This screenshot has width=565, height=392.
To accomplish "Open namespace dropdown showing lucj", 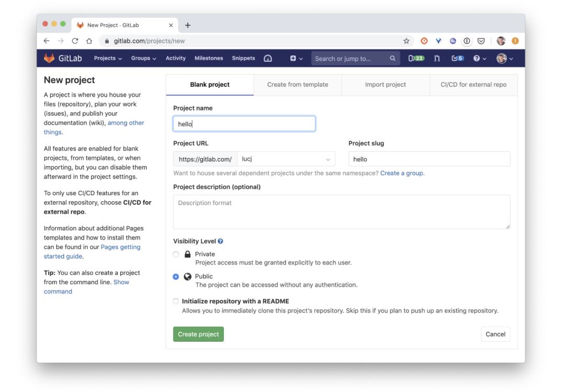I will pos(286,159).
